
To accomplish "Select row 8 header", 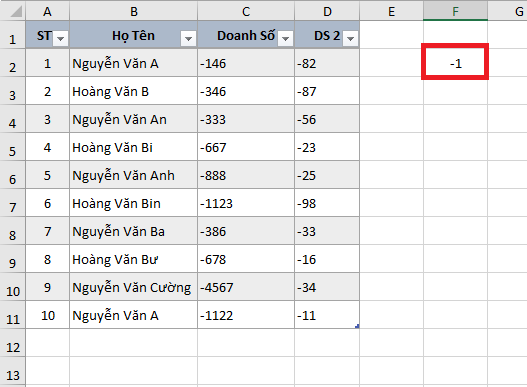I will tap(12, 231).
